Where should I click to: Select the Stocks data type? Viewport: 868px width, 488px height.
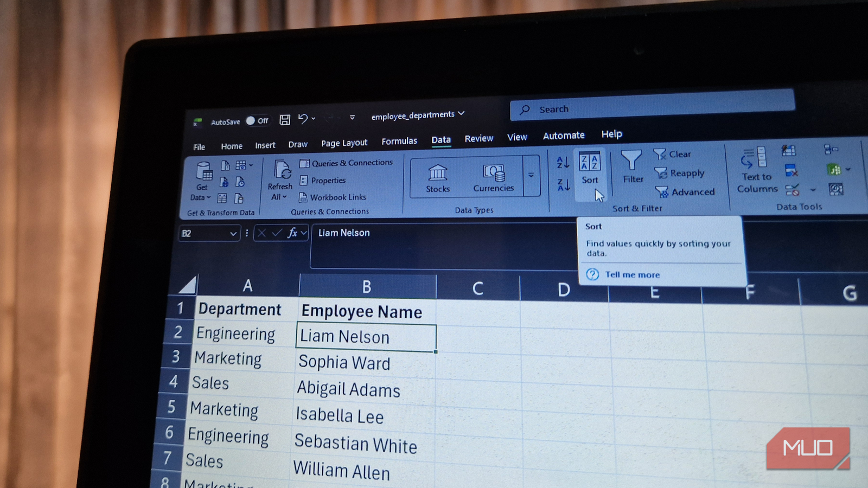tap(438, 178)
